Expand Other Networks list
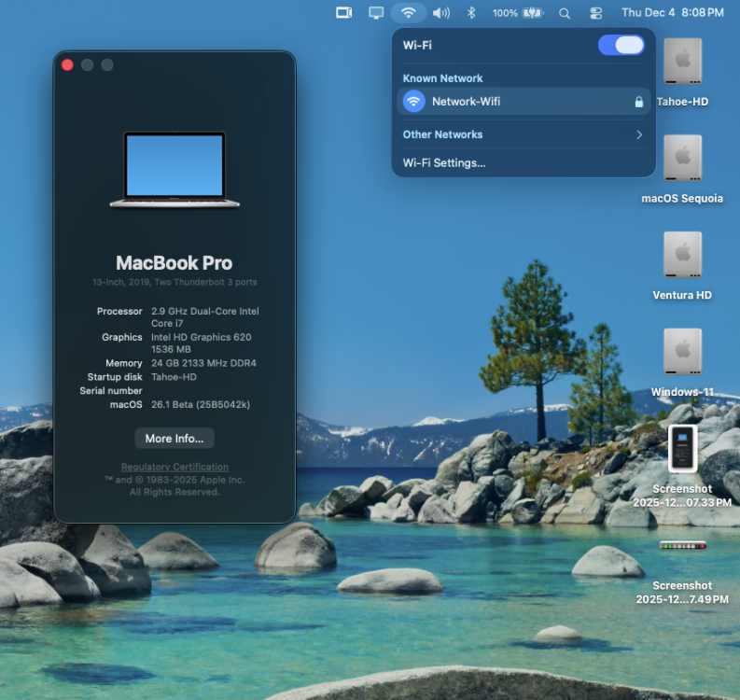This screenshot has width=740, height=700. (524, 134)
